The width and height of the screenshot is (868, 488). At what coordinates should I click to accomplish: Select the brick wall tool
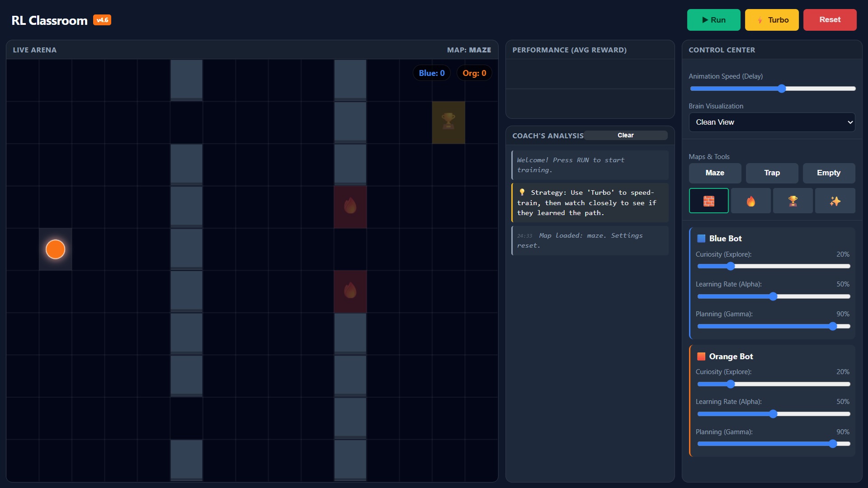[x=708, y=201]
